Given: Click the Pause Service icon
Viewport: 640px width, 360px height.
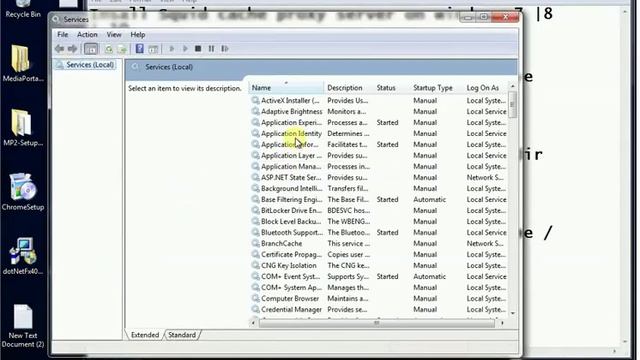Looking at the screenshot, I should 211,49.
